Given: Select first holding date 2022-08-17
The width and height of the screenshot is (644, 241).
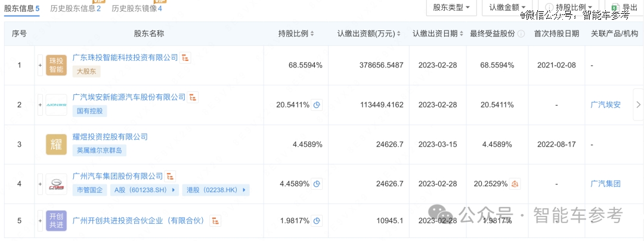Looking at the screenshot, I should point(556,144).
